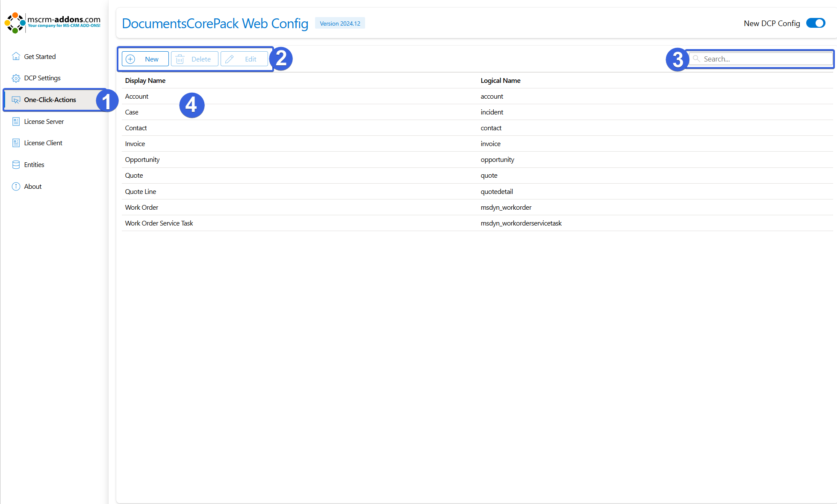Click the Get Started home icon
Viewport: 837px width, 504px height.
click(16, 56)
